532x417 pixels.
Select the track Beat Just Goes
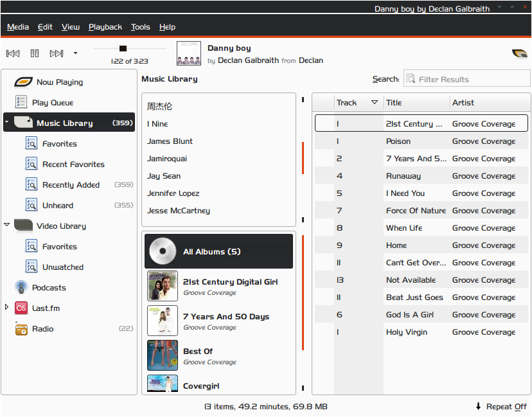421,297
